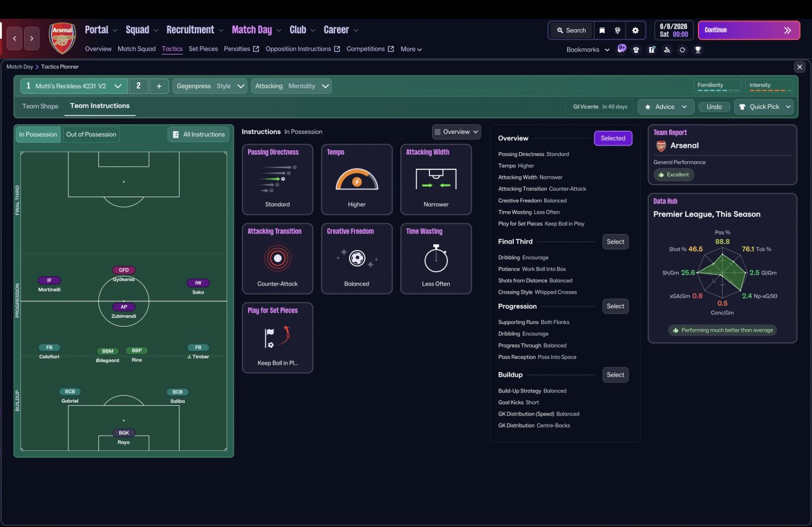Click the Search box in the top bar

tap(571, 30)
